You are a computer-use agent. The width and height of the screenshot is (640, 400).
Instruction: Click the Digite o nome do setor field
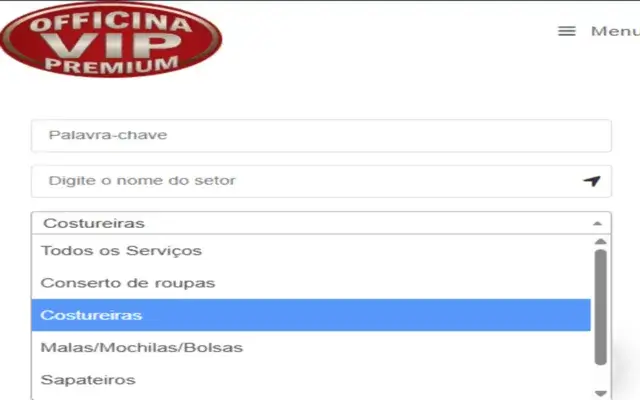coord(321,181)
